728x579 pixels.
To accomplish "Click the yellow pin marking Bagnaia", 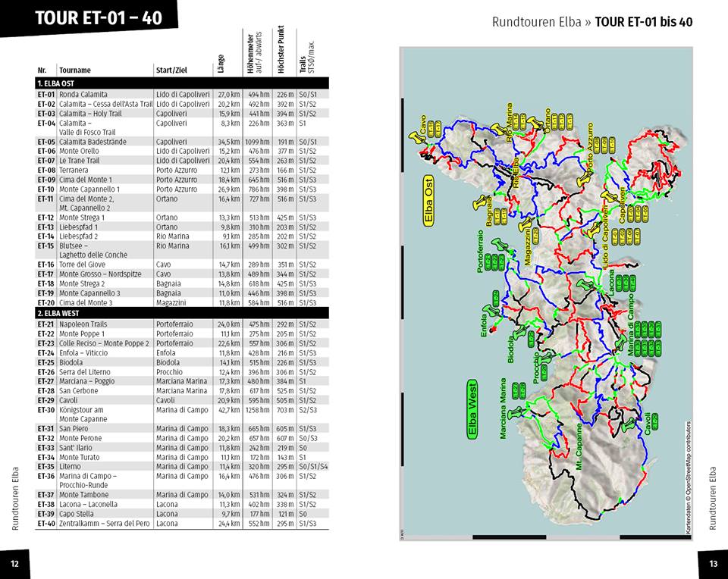I will (x=481, y=202).
